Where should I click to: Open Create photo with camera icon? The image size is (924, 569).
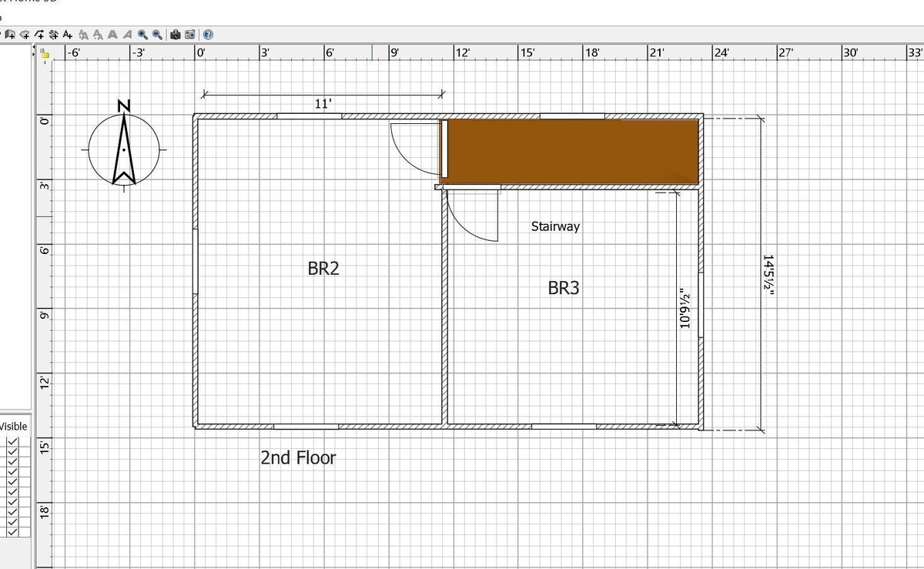176,35
